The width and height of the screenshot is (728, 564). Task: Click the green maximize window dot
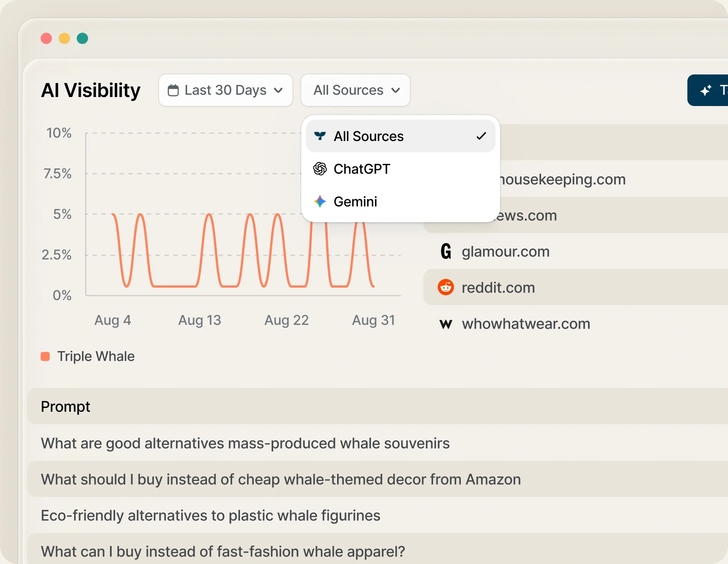click(x=82, y=38)
